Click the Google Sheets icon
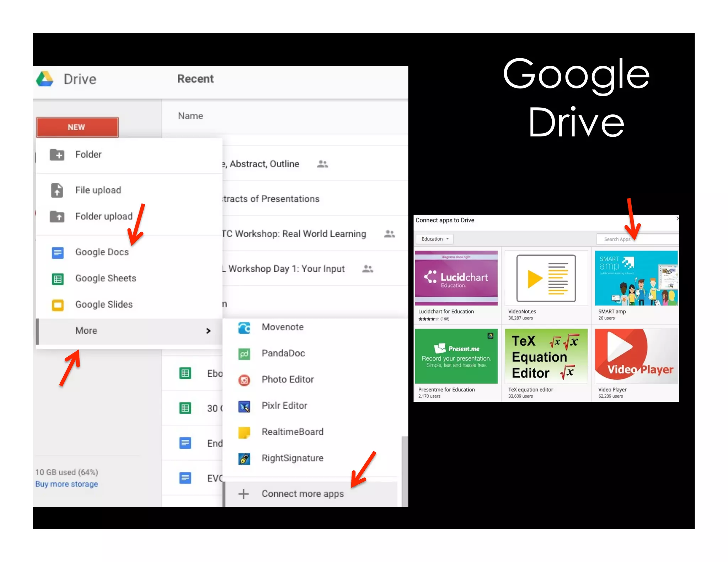 pyautogui.click(x=58, y=279)
